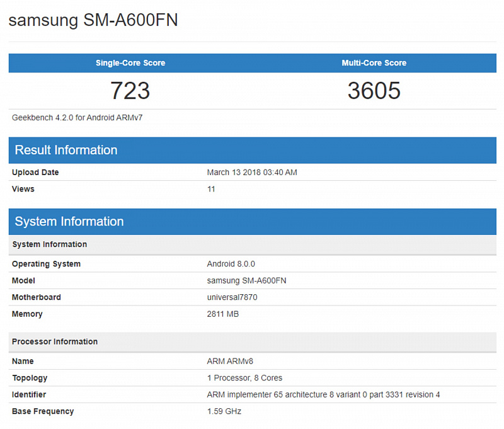The height and width of the screenshot is (429, 504).
Task: Click the multi-core score value 3605
Action: pos(374,91)
